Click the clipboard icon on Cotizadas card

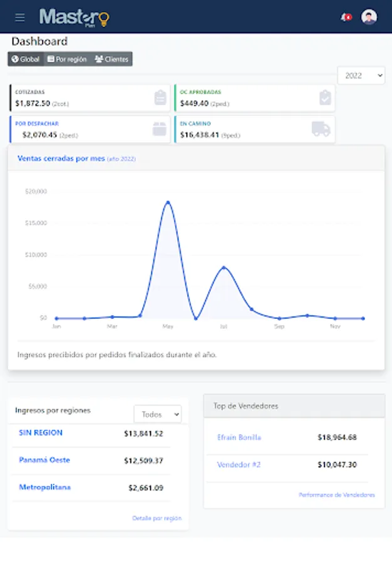160,98
